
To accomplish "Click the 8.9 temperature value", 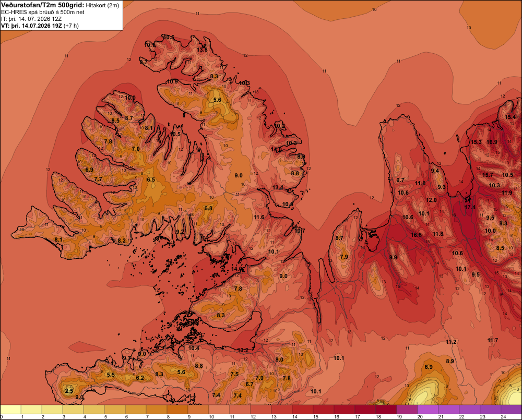I will [x=450, y=361].
